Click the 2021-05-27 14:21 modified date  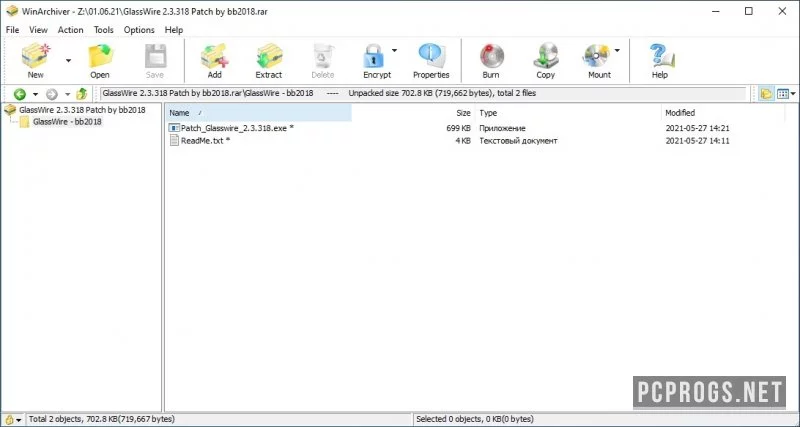coord(697,128)
